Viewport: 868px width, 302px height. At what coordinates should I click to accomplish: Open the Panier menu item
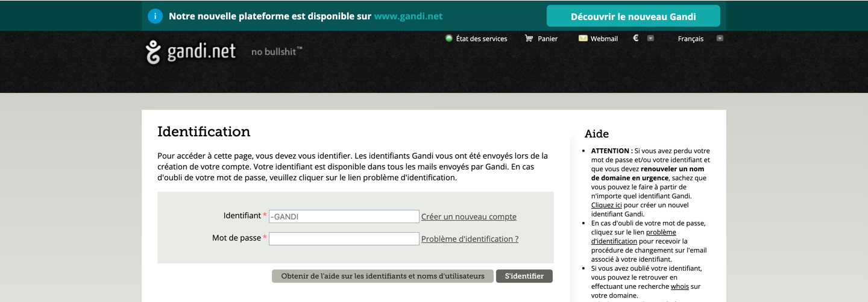coord(548,39)
